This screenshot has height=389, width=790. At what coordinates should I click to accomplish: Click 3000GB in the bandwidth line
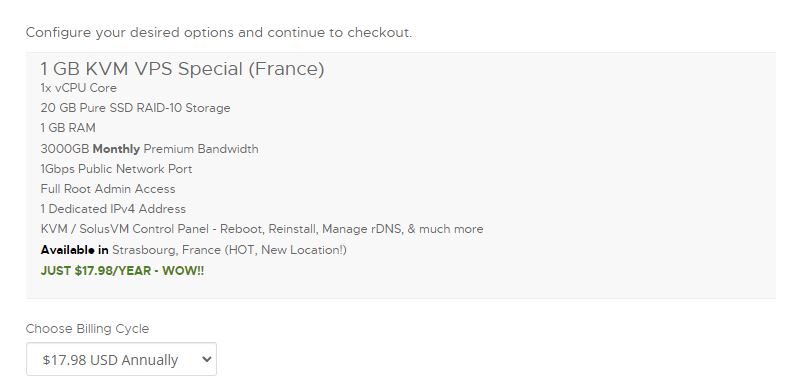tap(65, 149)
